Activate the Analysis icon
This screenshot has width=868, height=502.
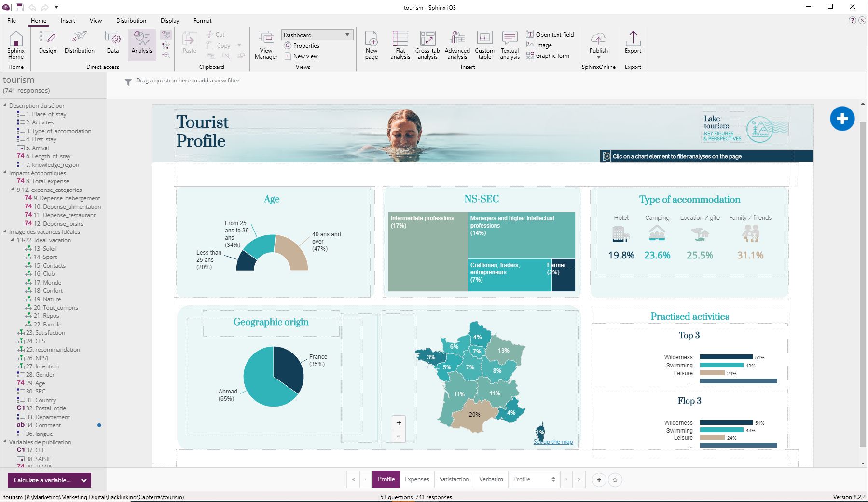(x=141, y=43)
